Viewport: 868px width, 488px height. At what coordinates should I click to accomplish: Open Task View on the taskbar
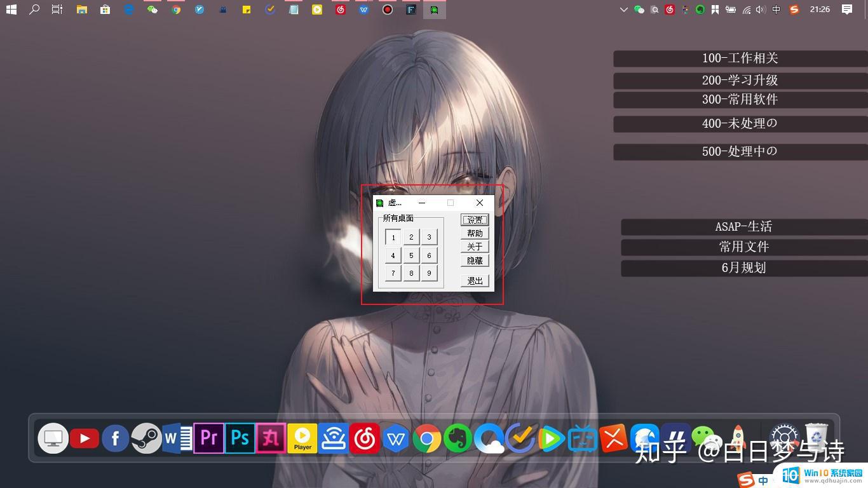[57, 10]
